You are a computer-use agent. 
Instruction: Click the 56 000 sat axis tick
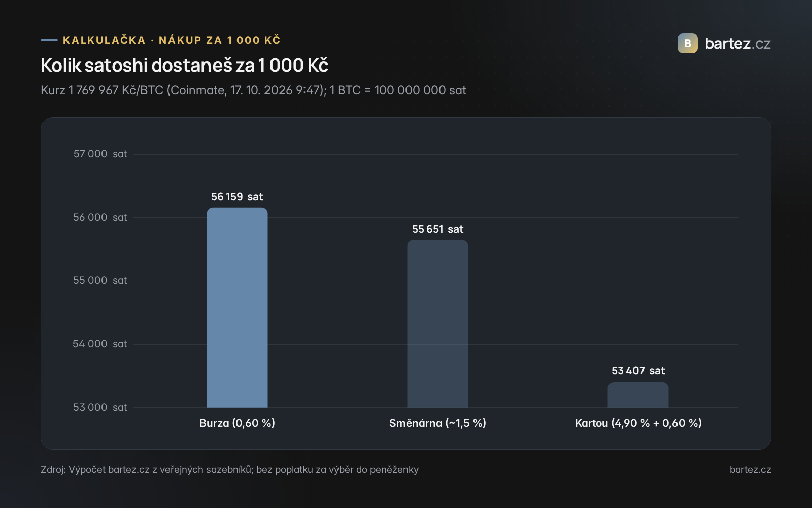100,217
